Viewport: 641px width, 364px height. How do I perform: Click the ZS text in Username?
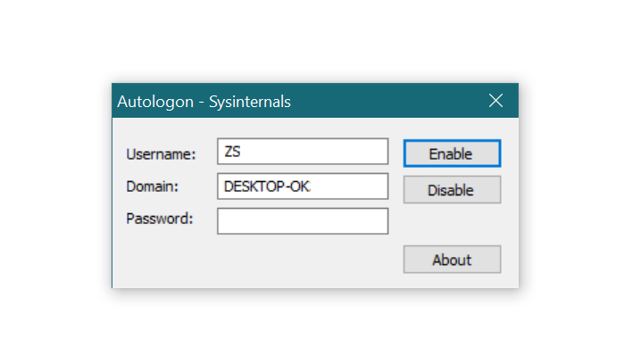pyautogui.click(x=232, y=152)
